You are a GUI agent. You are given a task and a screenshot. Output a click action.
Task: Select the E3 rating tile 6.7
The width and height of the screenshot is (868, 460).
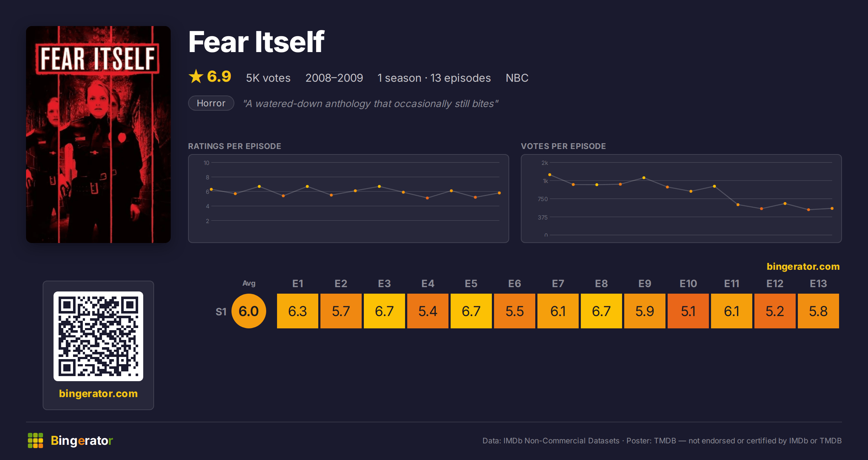384,311
